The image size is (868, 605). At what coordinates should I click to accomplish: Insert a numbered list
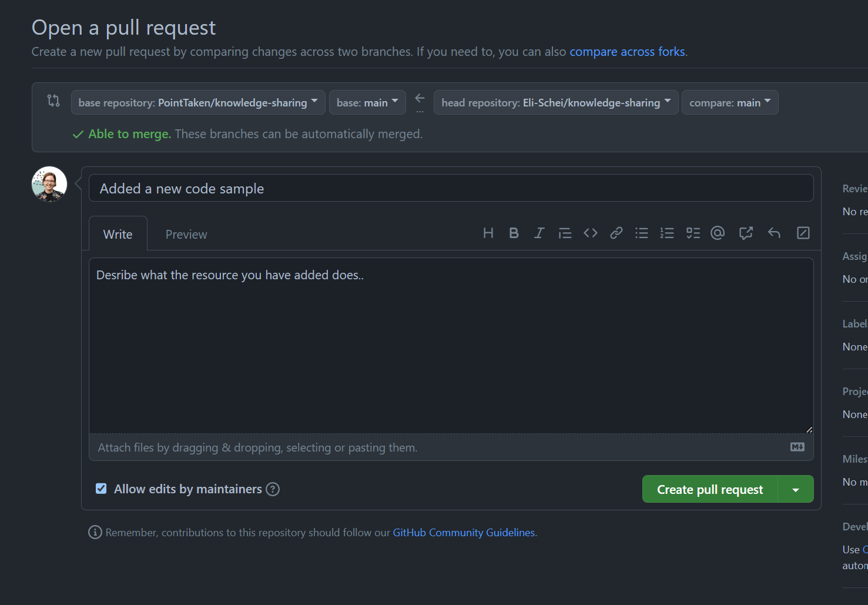(x=667, y=233)
